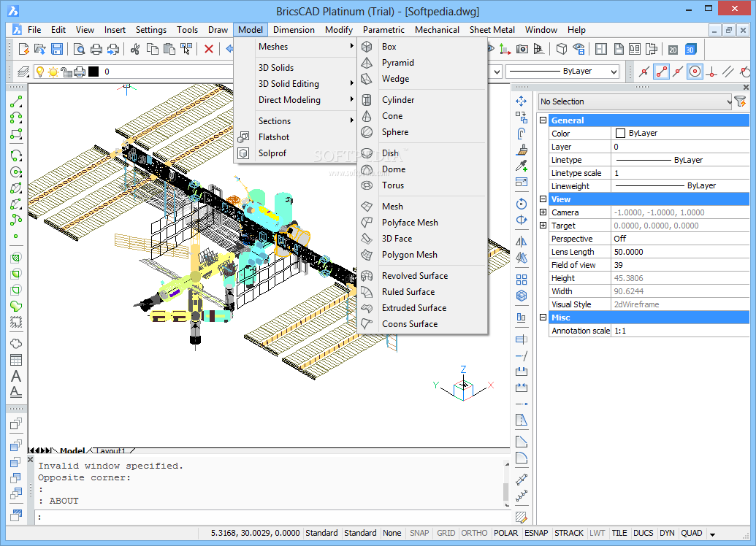This screenshot has width=756, height=546.
Task: Open the Dimension menu
Action: (294, 30)
